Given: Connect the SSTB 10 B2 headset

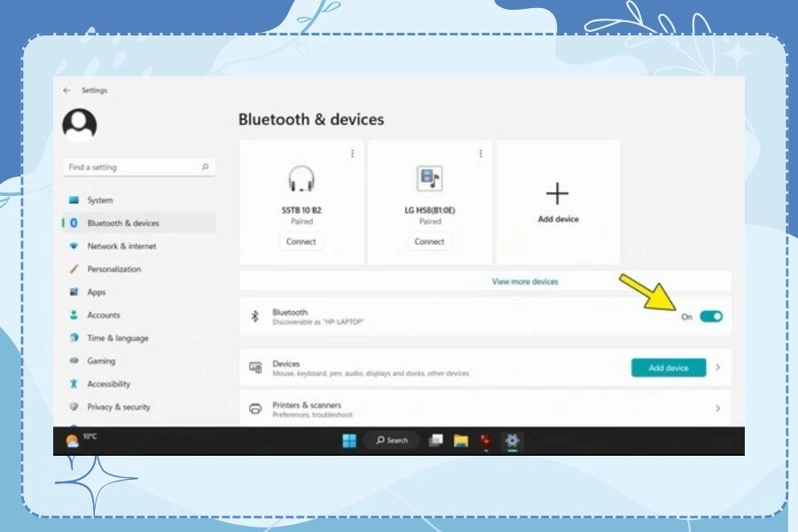Looking at the screenshot, I should tap(301, 241).
